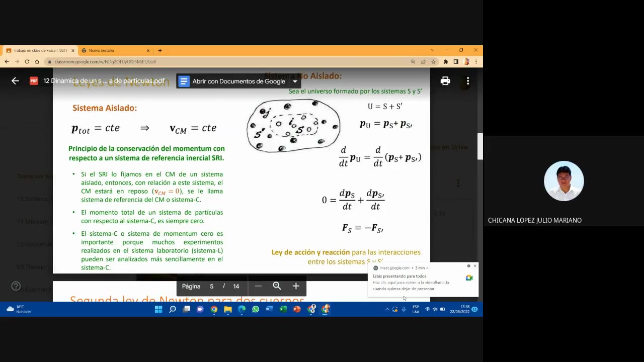644x362 pixels.
Task: Reset zoom with the magnifier icon
Action: [277, 286]
